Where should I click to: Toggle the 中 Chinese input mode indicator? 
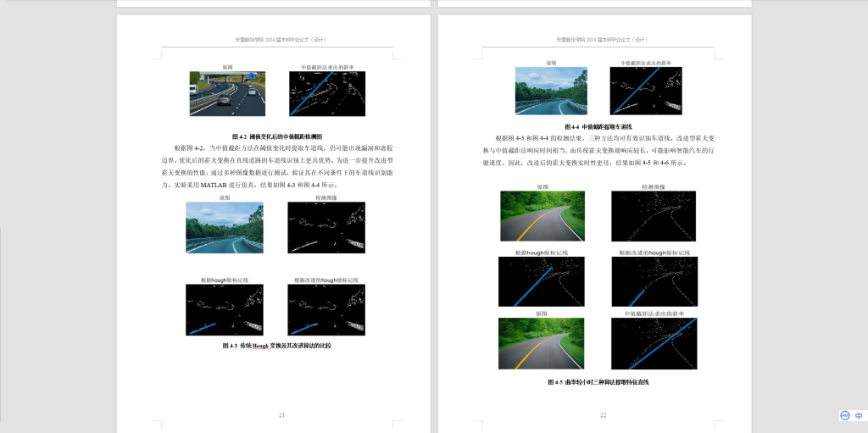click(859, 415)
